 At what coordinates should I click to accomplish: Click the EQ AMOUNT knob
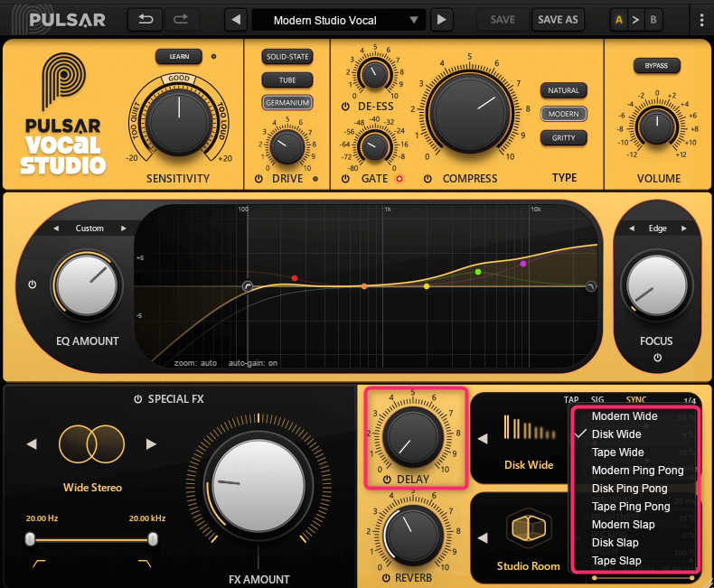87,285
